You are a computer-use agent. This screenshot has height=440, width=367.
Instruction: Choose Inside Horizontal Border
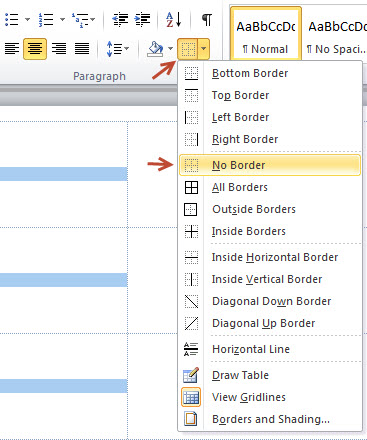pyautogui.click(x=270, y=257)
